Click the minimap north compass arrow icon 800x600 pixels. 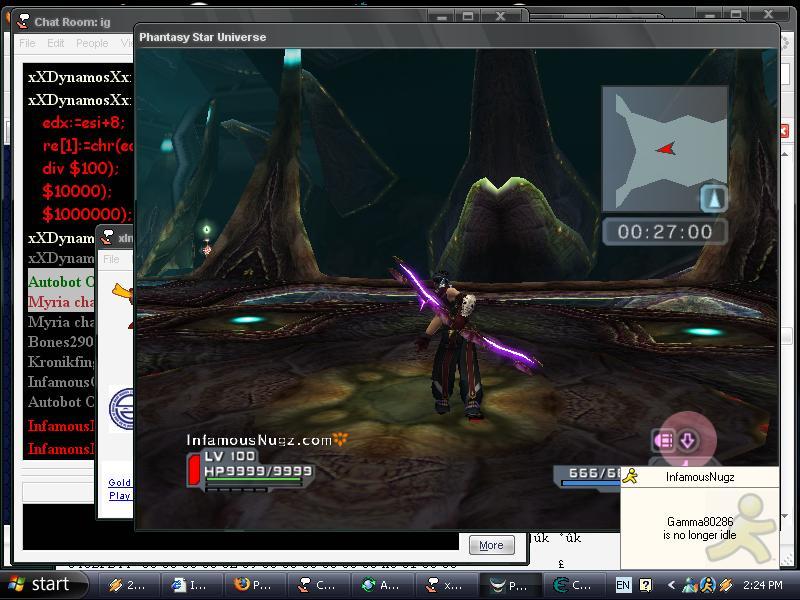714,198
